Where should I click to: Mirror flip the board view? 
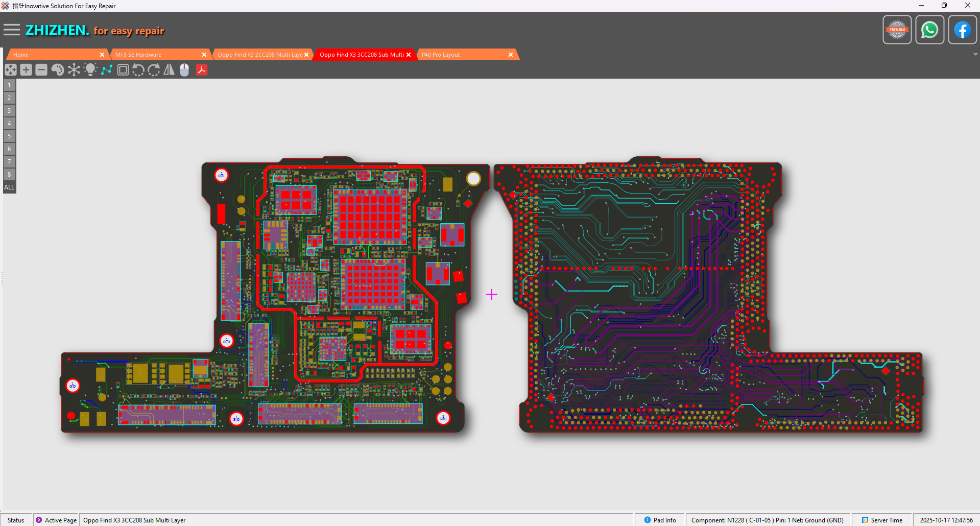point(169,70)
